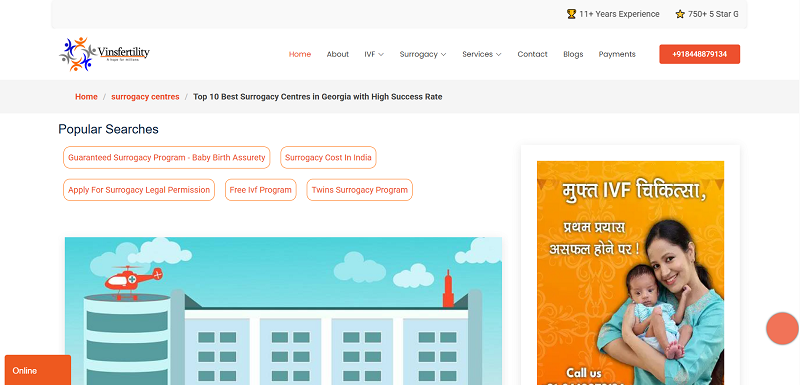Click the hospital illustration image

click(x=283, y=311)
